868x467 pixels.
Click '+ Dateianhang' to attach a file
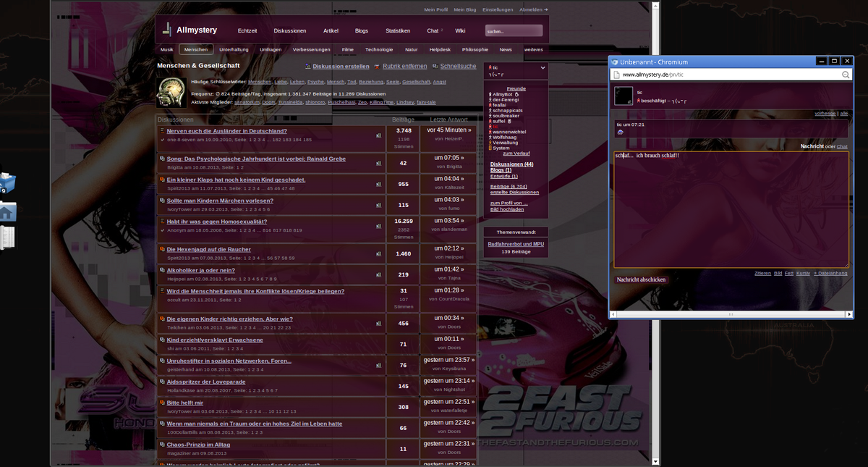[x=830, y=273]
